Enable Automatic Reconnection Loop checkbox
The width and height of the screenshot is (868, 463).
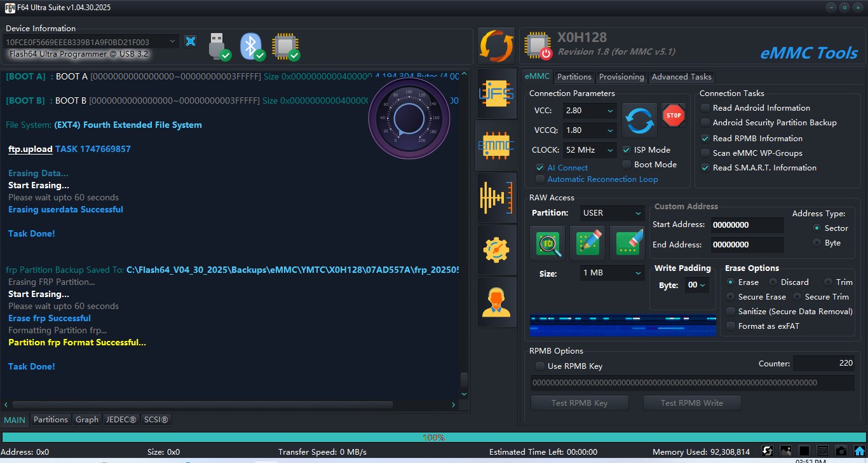pos(540,179)
